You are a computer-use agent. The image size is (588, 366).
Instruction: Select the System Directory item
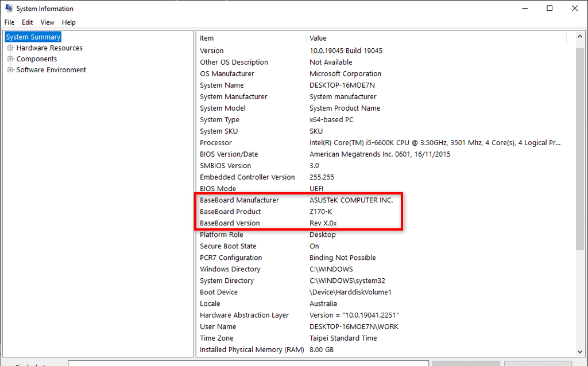click(382, 281)
